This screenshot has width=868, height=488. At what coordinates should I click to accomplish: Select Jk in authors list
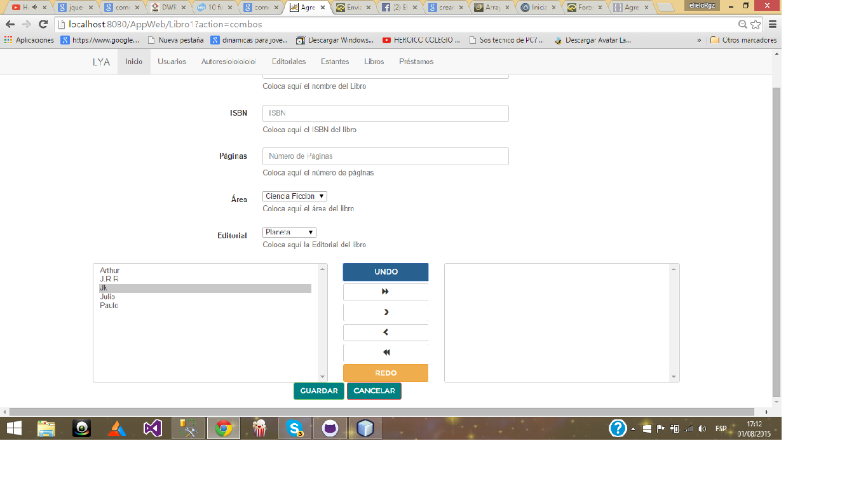click(205, 288)
